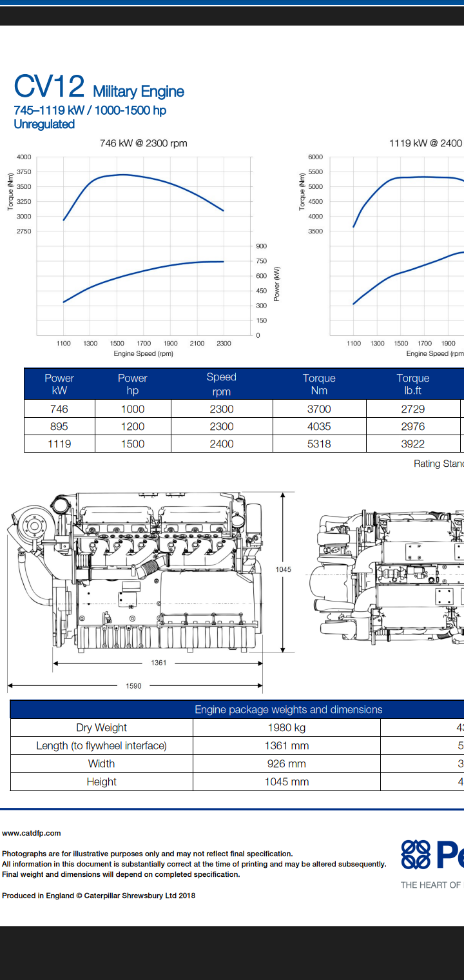Select the '1980 kg' value
This screenshot has height=980, width=464.
[x=287, y=728]
